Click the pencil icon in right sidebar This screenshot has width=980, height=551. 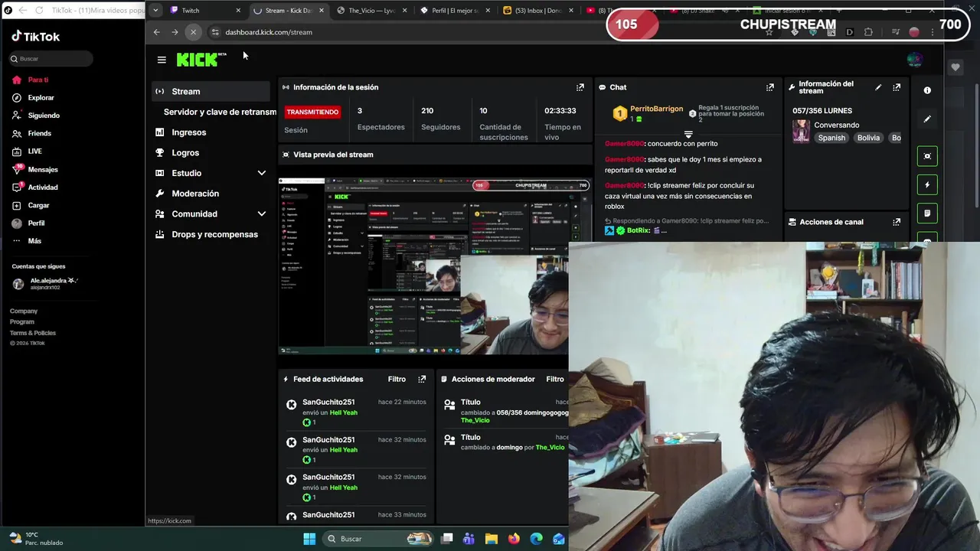tap(927, 119)
